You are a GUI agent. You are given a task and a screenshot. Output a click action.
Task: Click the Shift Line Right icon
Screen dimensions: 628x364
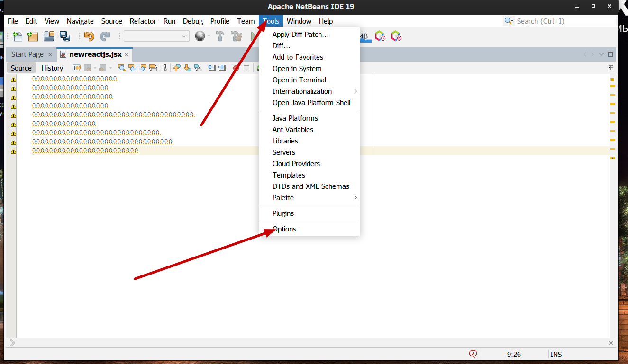point(222,68)
